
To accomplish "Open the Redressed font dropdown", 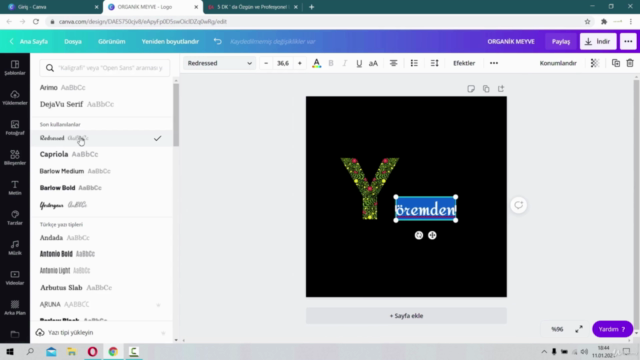I will pyautogui.click(x=220, y=63).
